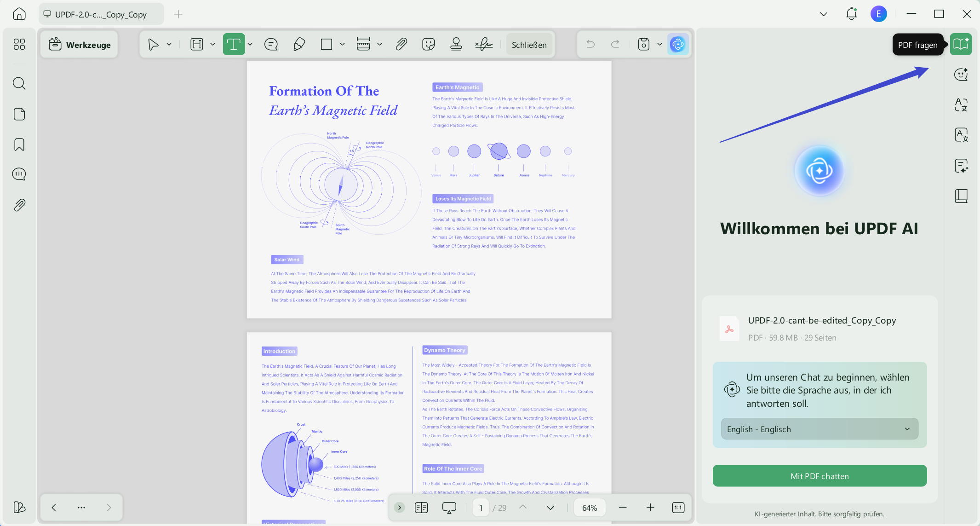Pick the Pencil annotation tool

click(x=299, y=44)
